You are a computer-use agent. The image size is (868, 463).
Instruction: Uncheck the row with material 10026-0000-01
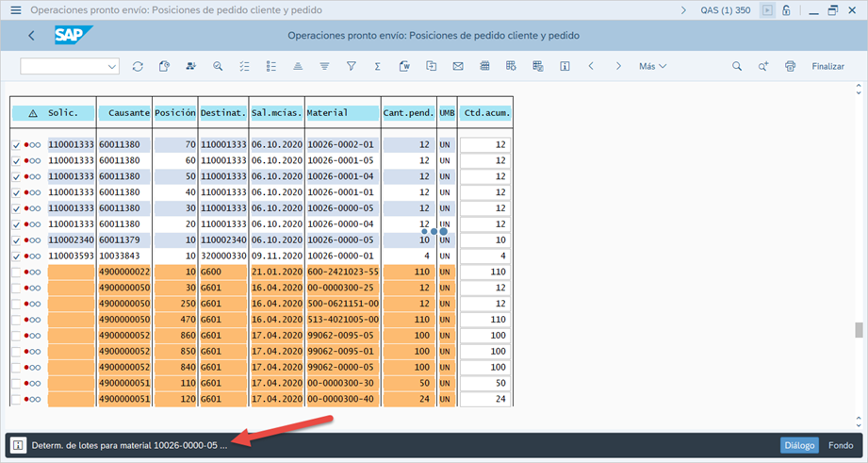coord(16,256)
